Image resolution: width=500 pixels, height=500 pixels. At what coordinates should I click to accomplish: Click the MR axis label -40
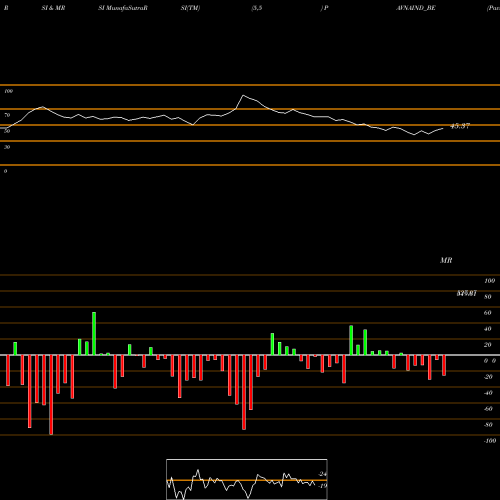[x=488, y=393]
